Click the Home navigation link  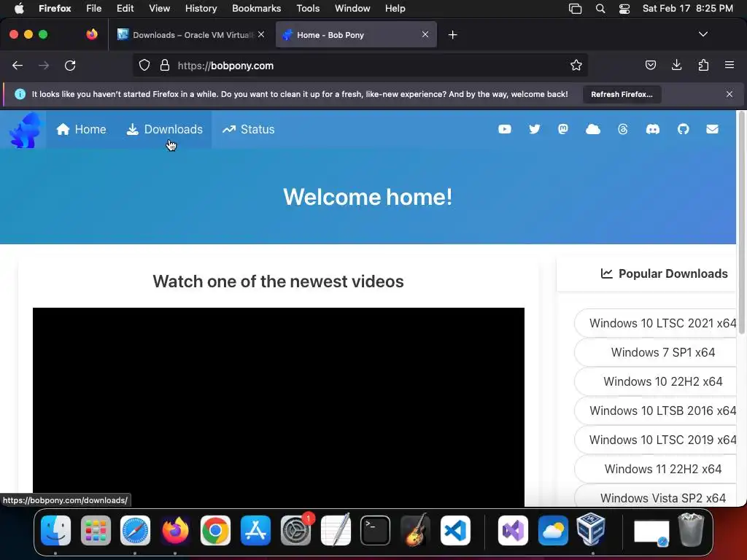click(81, 129)
